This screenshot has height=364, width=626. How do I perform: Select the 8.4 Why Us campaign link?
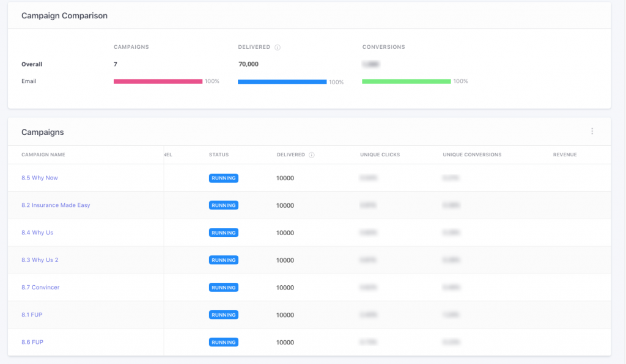click(x=37, y=233)
